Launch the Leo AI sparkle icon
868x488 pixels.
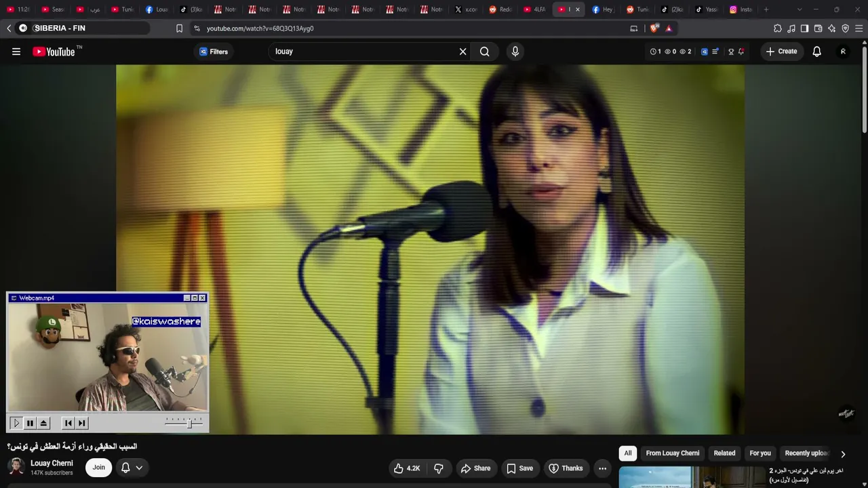[x=832, y=28]
